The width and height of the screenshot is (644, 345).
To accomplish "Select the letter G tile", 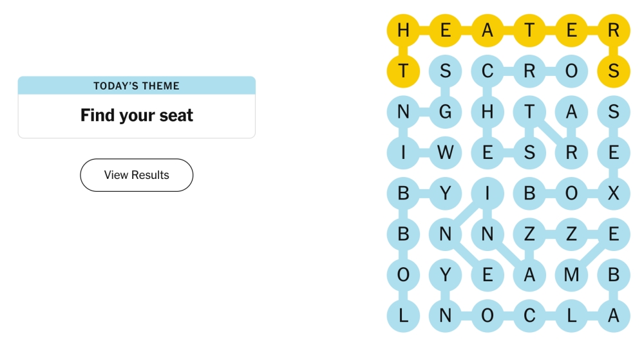I will click(445, 112).
